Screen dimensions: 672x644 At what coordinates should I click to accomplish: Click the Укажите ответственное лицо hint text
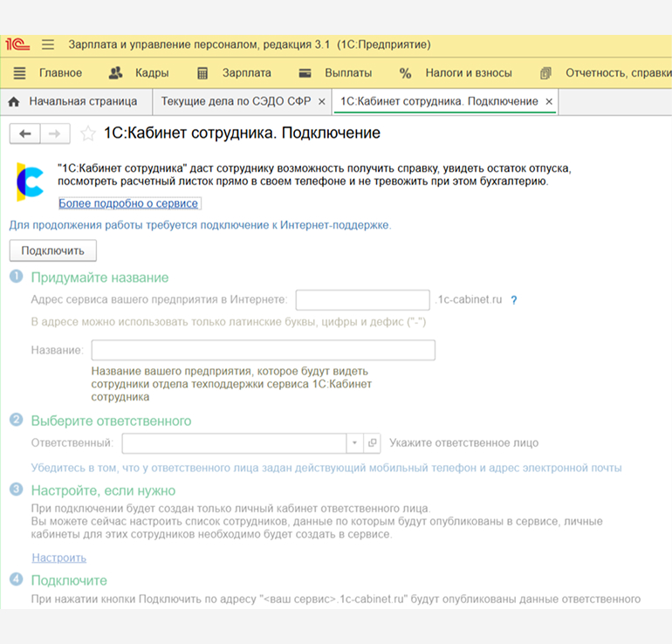[x=463, y=443]
